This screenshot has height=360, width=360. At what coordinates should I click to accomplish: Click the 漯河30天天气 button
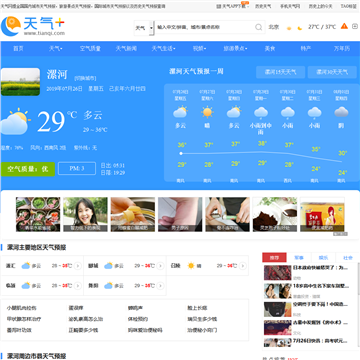332,72
